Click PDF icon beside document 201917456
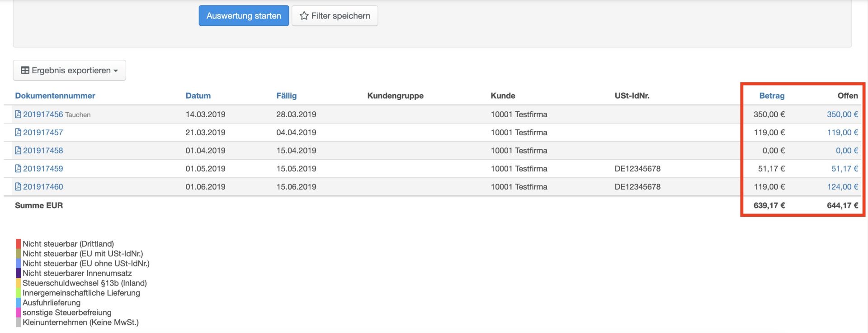The image size is (868, 333). pyautogui.click(x=18, y=114)
